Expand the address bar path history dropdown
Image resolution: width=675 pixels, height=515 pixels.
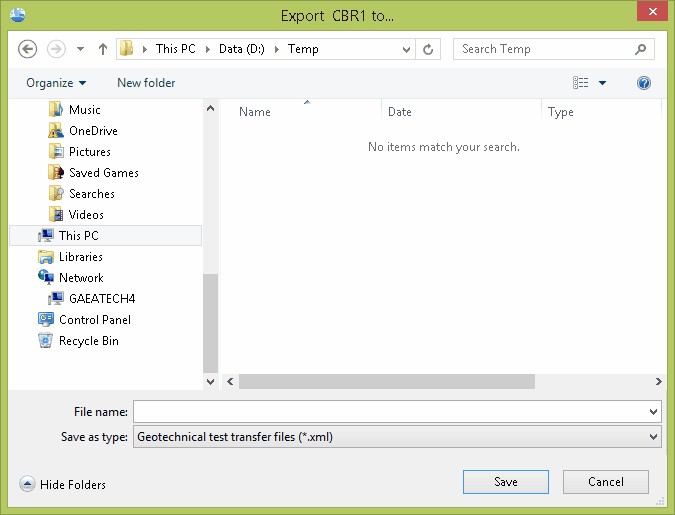(x=406, y=49)
